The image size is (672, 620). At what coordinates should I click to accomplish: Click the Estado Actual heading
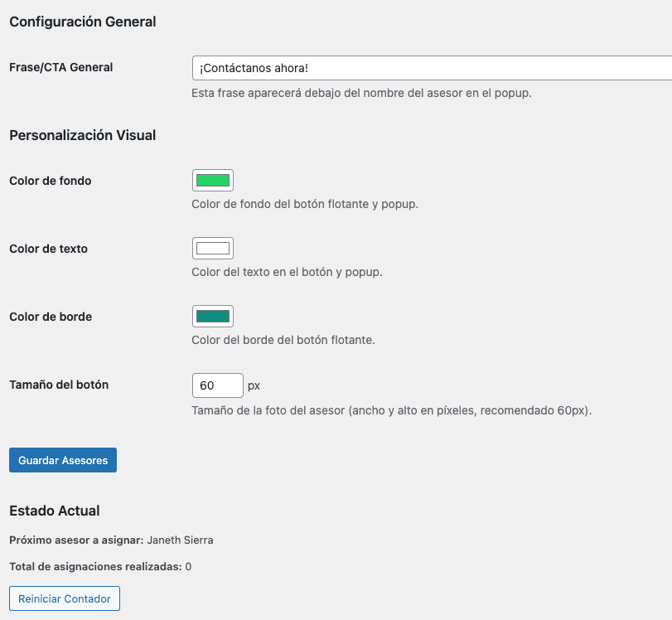55,511
